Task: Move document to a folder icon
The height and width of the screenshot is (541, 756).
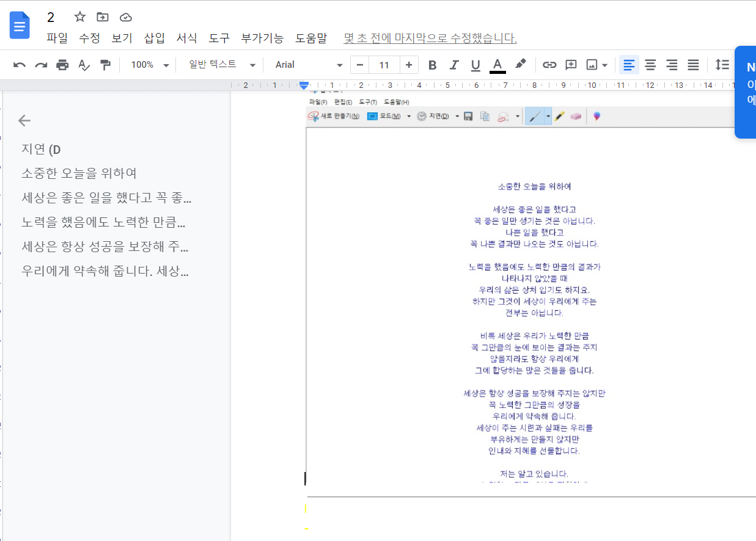Action: point(103,17)
